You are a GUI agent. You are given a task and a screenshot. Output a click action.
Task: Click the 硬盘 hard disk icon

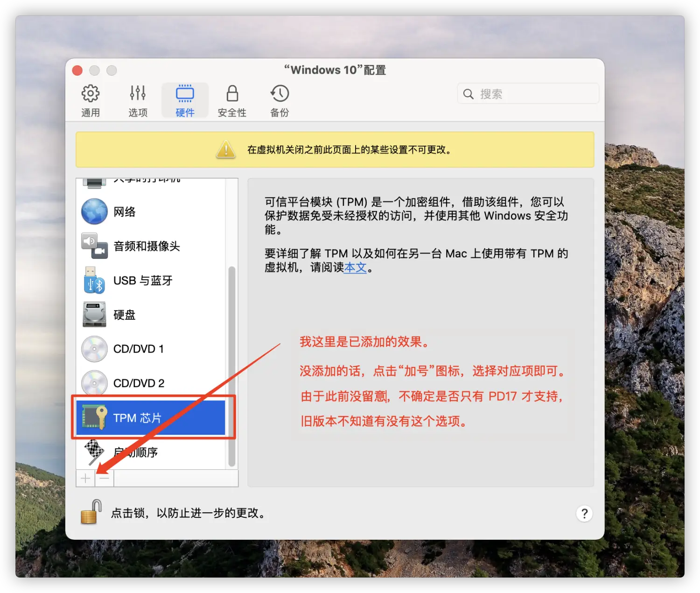tap(94, 314)
